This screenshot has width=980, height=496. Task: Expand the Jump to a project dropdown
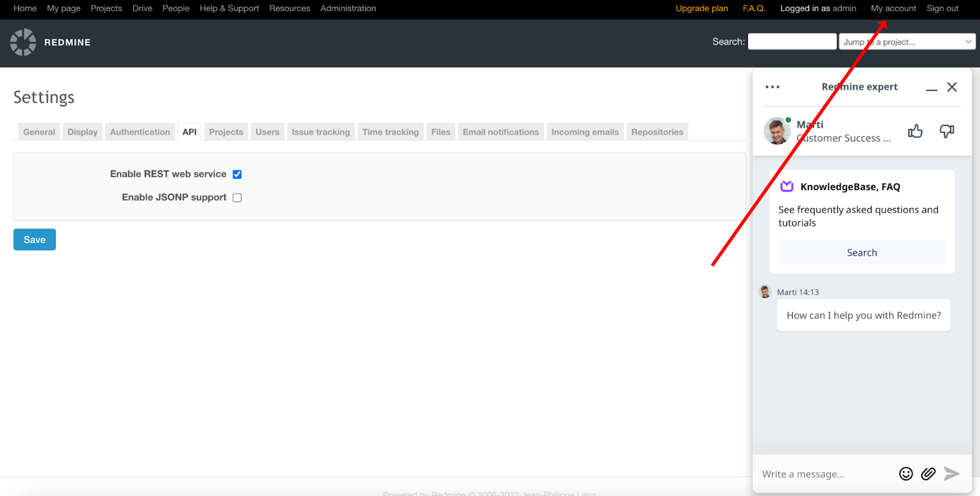[907, 42]
